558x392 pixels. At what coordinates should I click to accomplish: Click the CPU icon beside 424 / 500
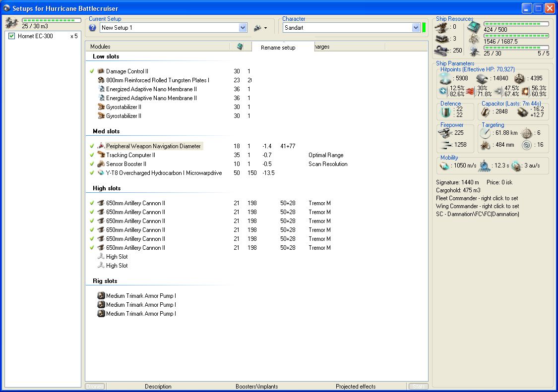click(x=474, y=27)
